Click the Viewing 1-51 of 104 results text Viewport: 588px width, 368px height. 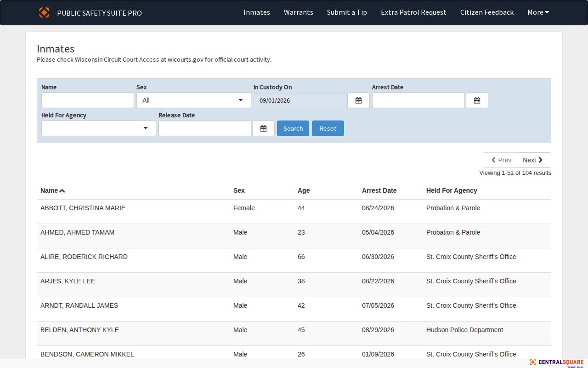(515, 173)
